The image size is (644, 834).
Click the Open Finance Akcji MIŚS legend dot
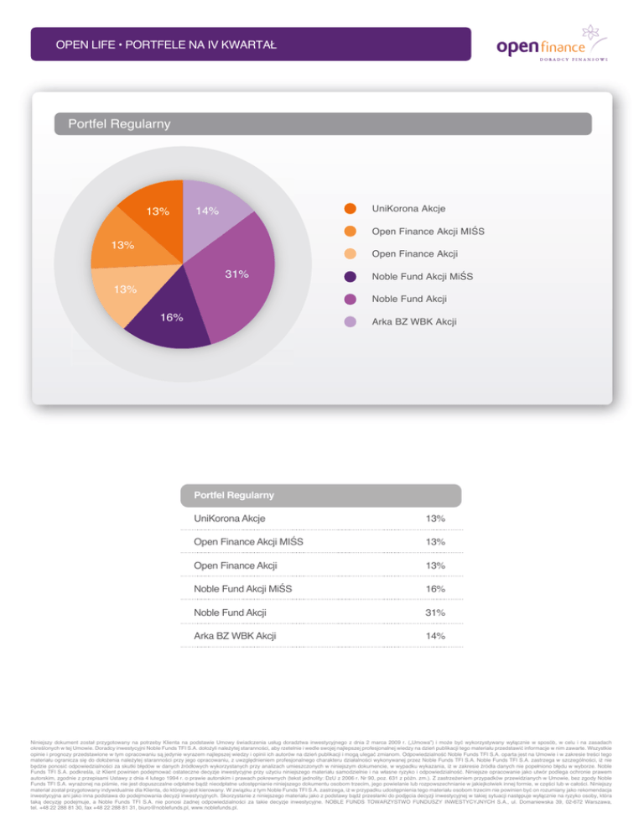pos(351,232)
